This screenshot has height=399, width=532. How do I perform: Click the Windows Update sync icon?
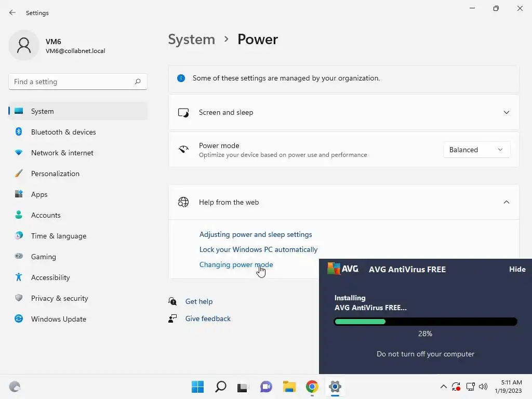click(x=19, y=318)
